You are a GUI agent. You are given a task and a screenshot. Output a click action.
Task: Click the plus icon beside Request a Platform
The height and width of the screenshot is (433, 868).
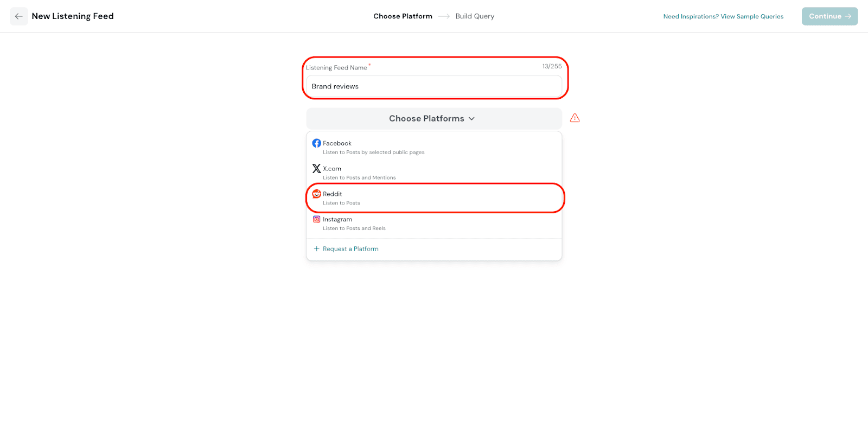316,249
